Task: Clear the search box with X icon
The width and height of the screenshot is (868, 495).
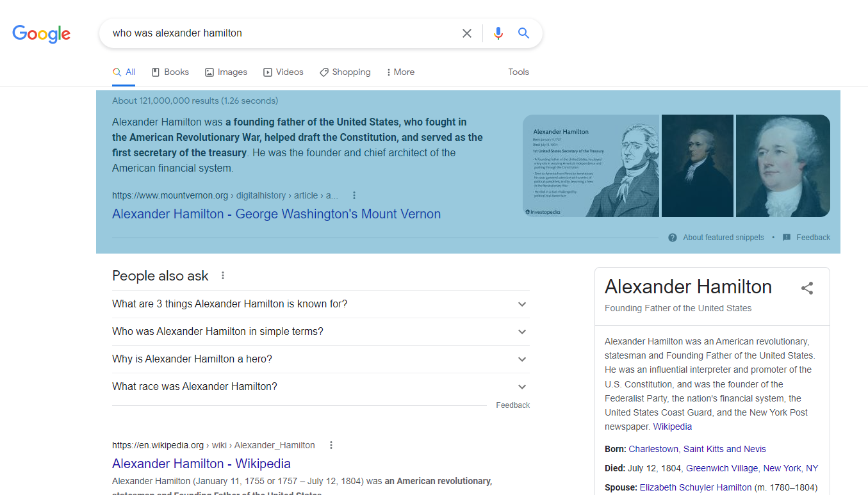Action: click(x=467, y=33)
